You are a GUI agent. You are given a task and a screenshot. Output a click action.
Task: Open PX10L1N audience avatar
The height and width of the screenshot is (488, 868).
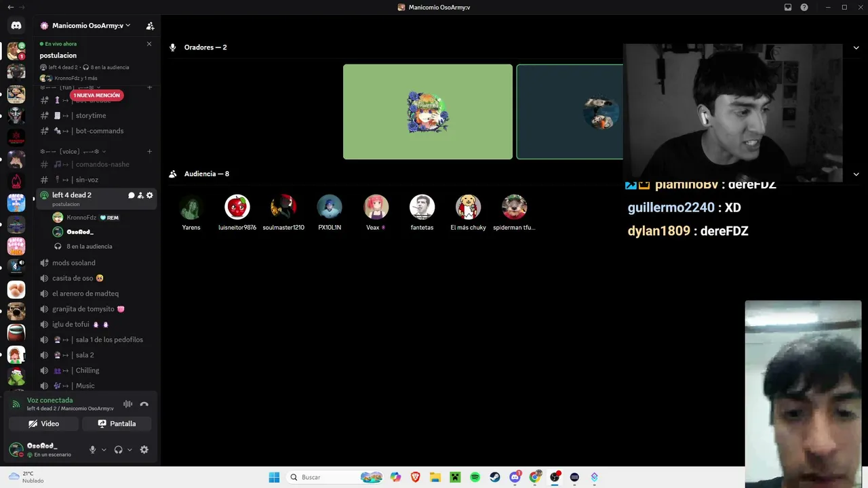(330, 207)
